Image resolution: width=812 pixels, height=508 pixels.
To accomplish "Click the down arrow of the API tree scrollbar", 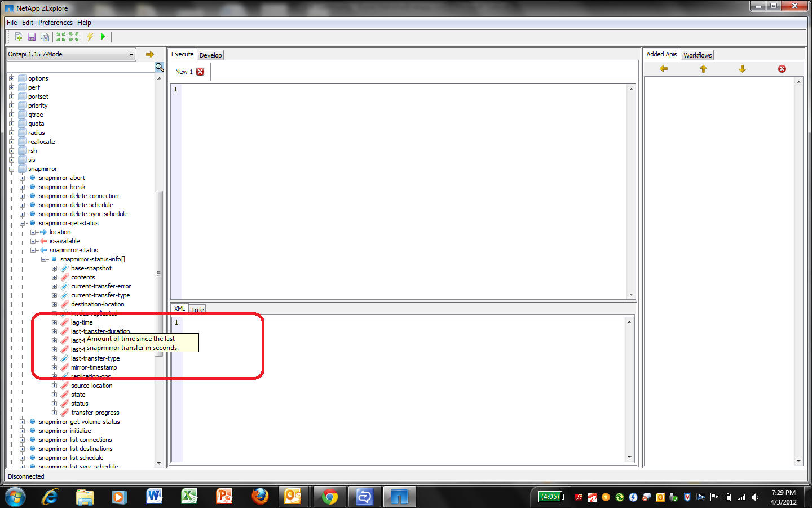I will point(158,463).
